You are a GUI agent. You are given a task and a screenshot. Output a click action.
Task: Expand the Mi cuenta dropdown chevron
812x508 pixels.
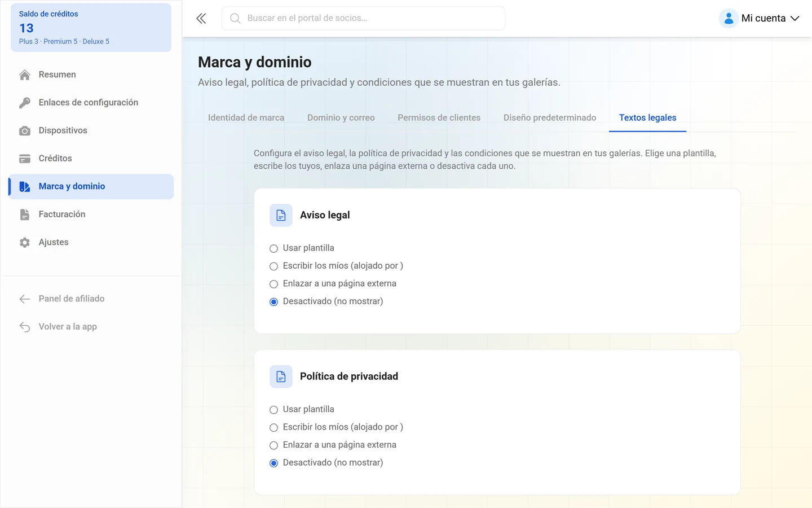coord(795,19)
